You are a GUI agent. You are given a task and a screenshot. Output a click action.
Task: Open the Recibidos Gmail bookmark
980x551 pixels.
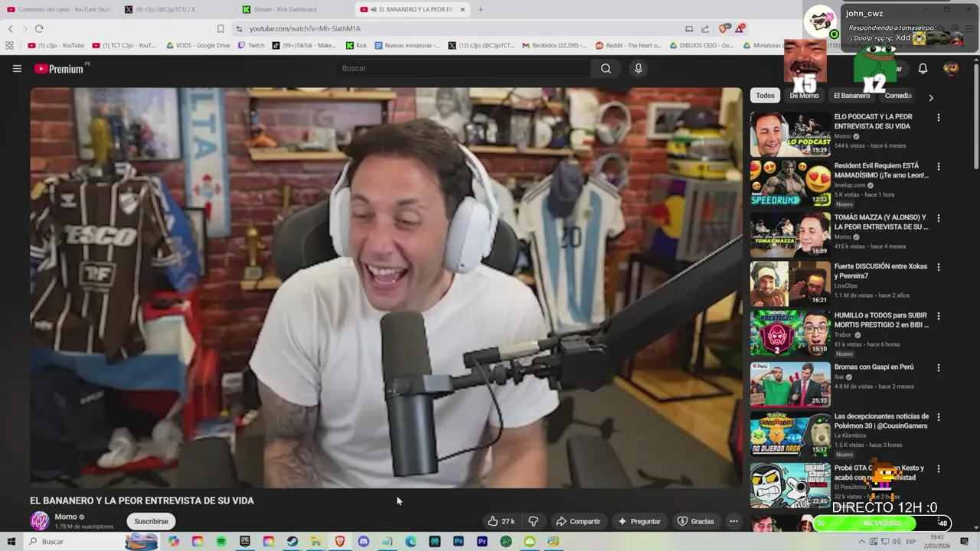(x=554, y=45)
